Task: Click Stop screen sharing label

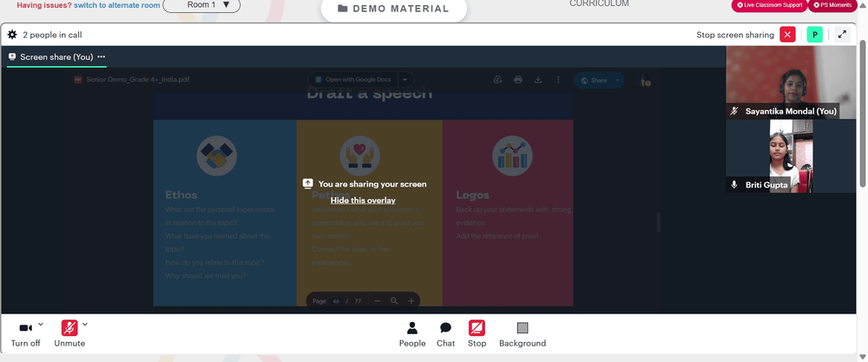Action: [x=735, y=35]
